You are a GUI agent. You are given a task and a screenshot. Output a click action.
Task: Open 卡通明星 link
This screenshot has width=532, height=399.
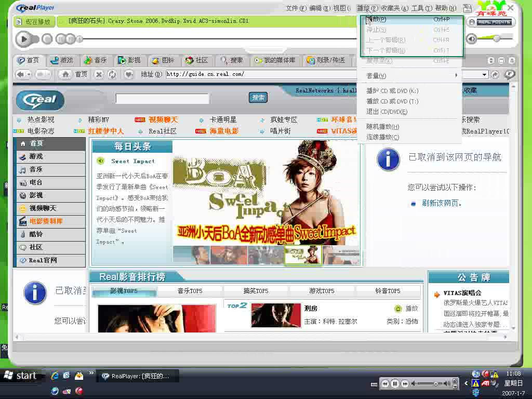click(223, 120)
